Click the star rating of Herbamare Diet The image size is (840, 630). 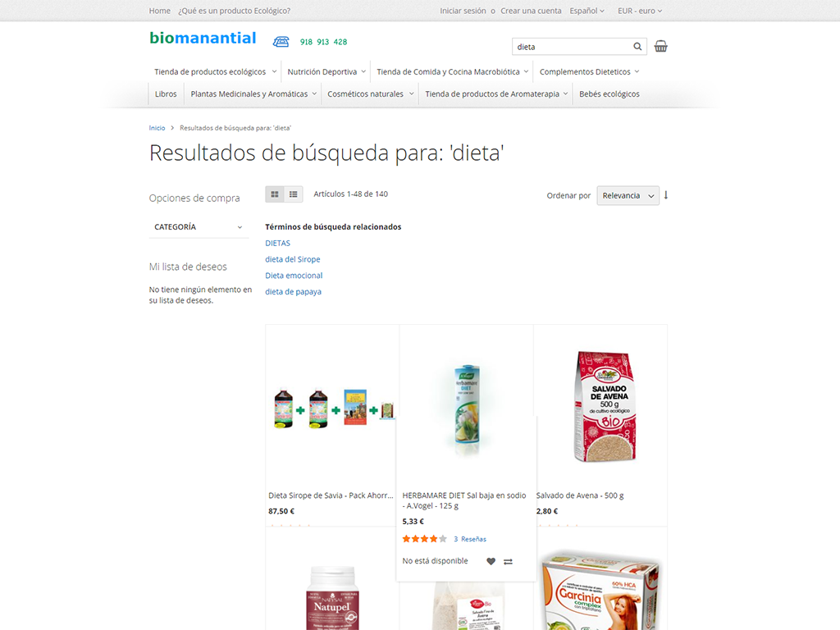(424, 539)
